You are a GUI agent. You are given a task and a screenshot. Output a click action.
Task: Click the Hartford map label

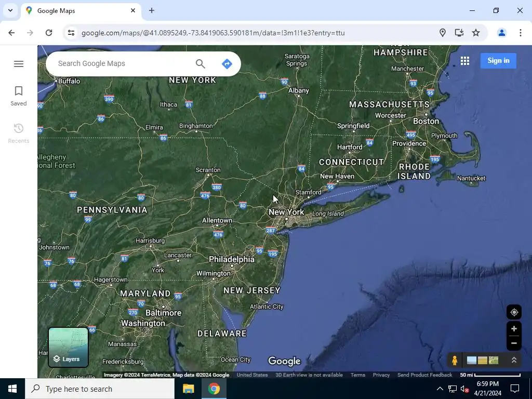pyautogui.click(x=350, y=147)
